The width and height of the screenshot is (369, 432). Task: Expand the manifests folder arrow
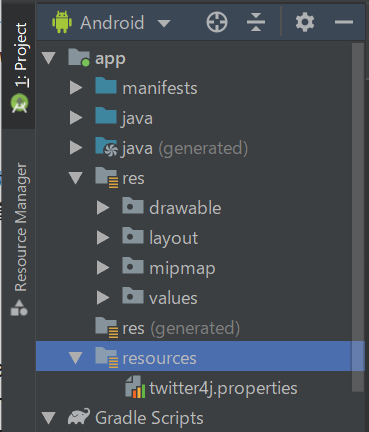point(76,88)
